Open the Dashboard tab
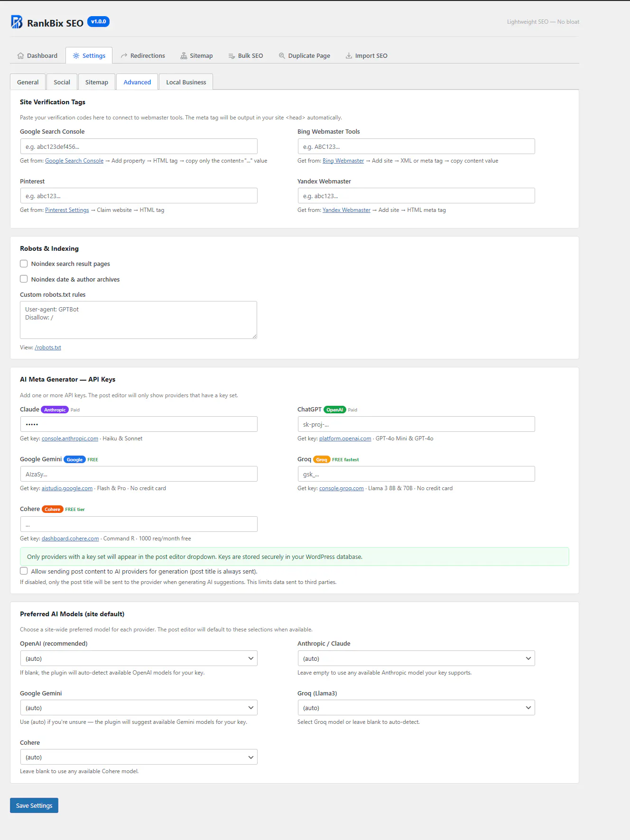 [37, 55]
